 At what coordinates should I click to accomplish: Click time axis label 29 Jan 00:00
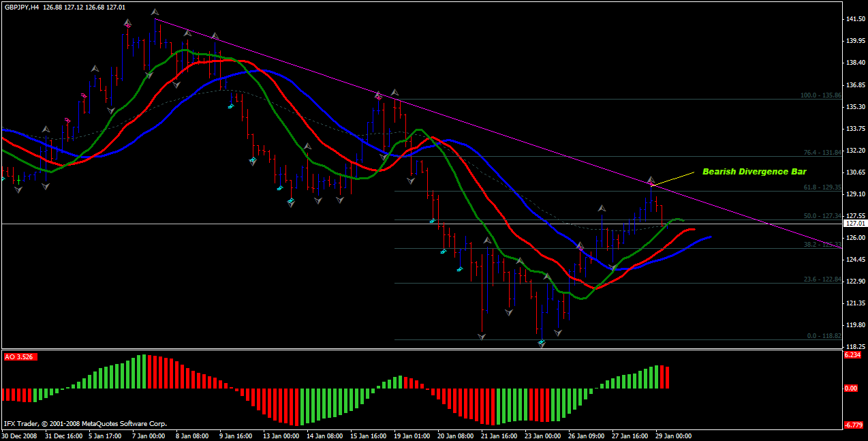pos(674,435)
